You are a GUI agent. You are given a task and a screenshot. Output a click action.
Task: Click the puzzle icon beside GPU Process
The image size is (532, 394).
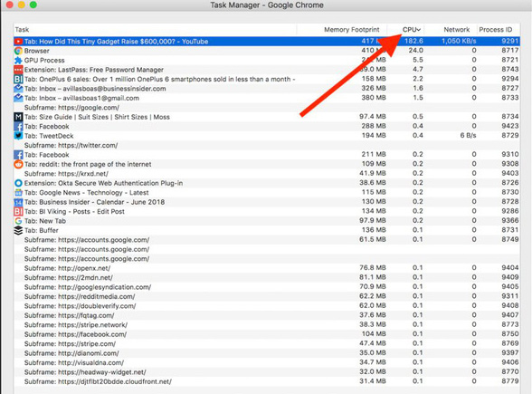coord(18,60)
